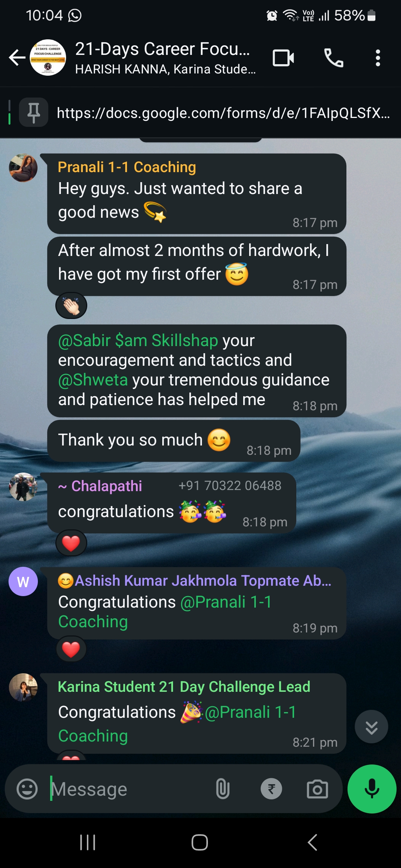
Task: Start a group voice call
Action: [333, 58]
